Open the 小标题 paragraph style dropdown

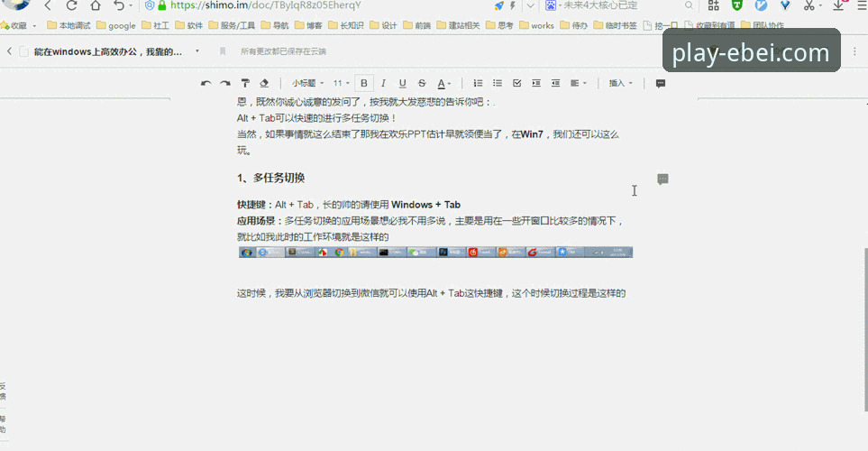tap(307, 83)
